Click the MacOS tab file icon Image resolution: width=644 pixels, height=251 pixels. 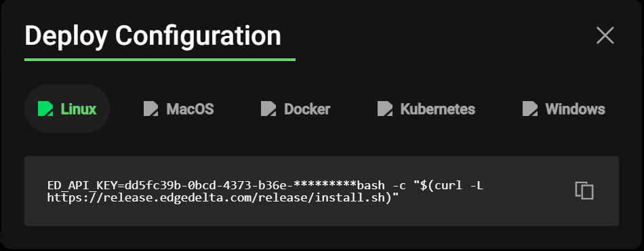click(x=150, y=109)
